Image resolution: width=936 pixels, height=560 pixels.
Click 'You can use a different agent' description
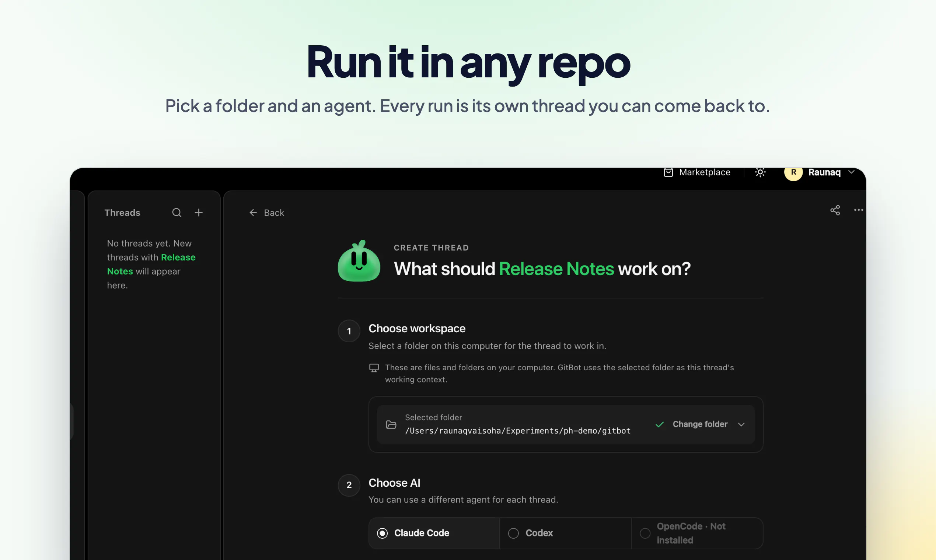(464, 500)
